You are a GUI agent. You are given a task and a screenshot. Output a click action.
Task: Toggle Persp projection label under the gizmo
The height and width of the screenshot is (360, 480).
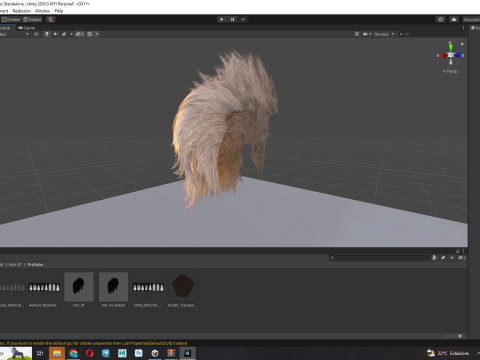point(450,71)
